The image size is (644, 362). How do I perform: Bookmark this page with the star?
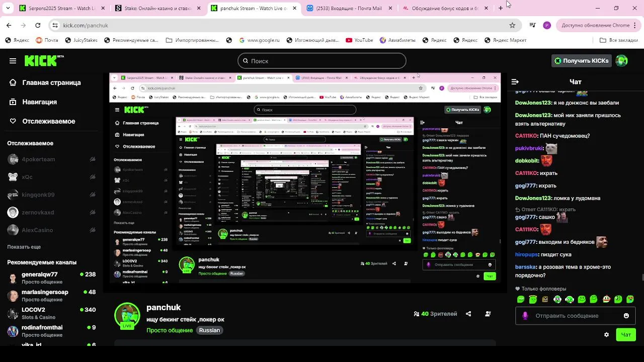point(512,25)
